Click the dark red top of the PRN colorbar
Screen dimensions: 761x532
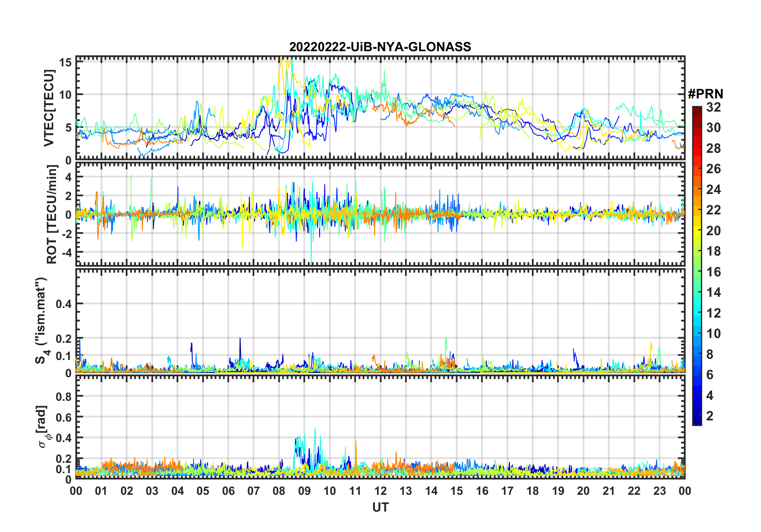tap(697, 111)
